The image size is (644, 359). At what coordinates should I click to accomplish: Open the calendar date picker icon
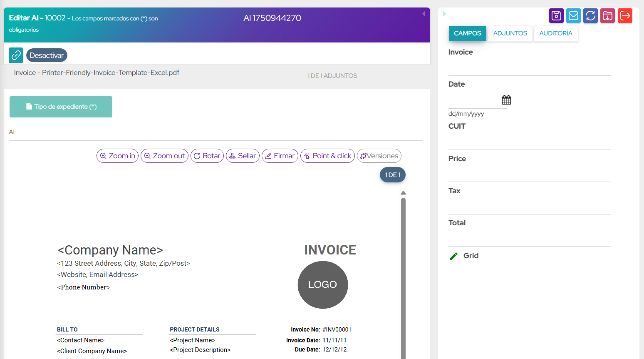(506, 100)
